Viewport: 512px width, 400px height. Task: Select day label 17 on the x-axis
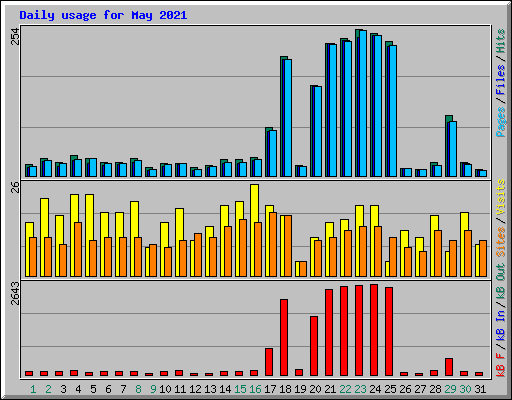point(270,389)
